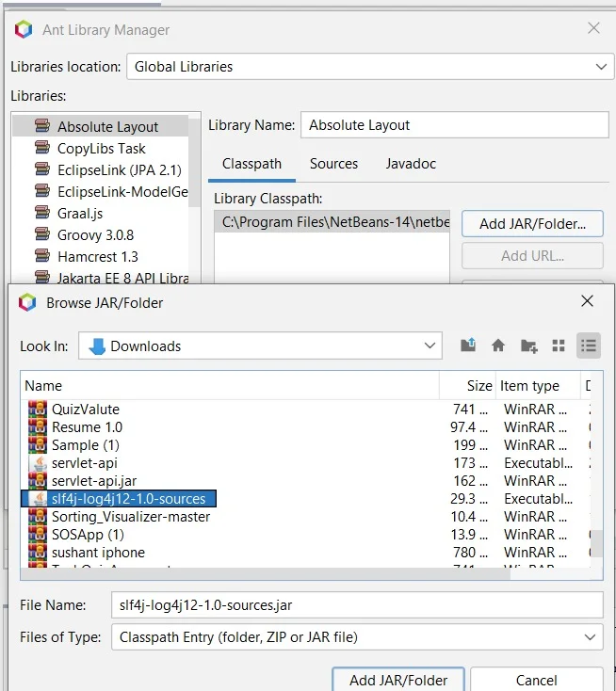
Task: Click the sushant iphone archive icon
Action: point(38,553)
